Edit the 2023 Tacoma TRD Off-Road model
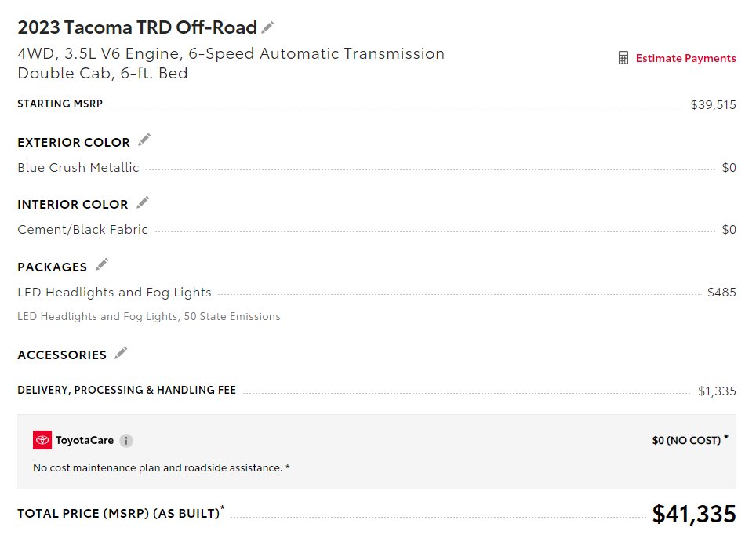The height and width of the screenshot is (542, 756). (x=267, y=27)
